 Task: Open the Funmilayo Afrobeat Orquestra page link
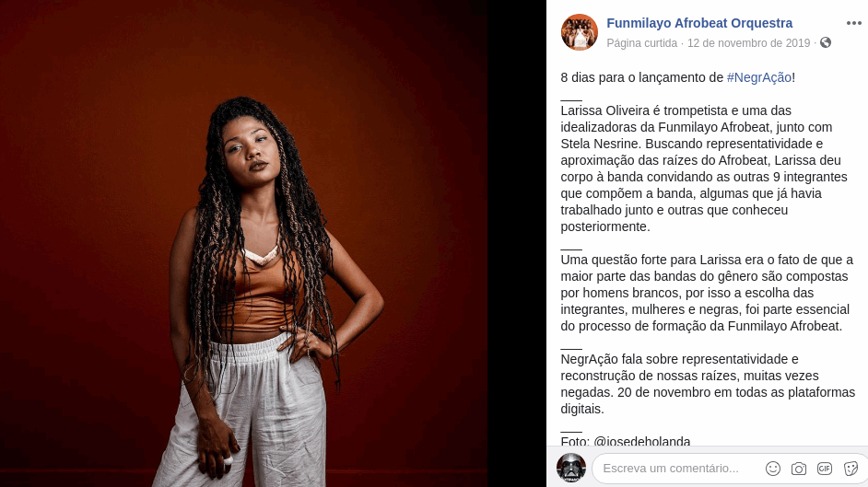pos(699,23)
